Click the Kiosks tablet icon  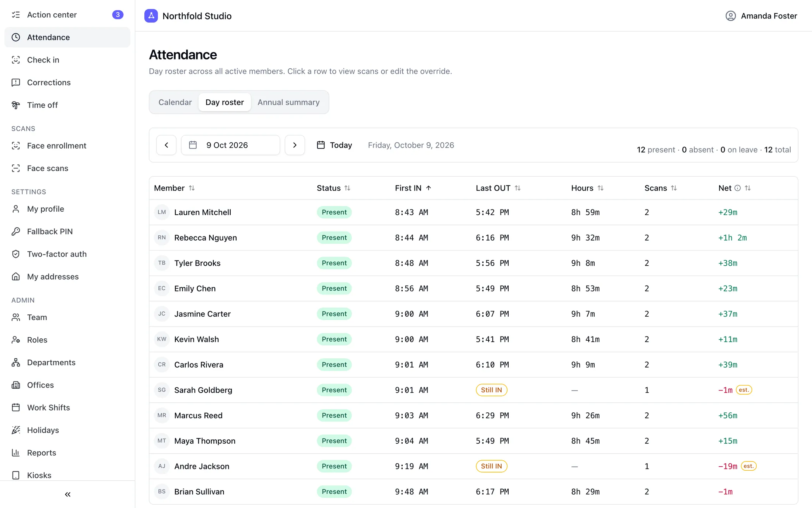pyautogui.click(x=16, y=475)
